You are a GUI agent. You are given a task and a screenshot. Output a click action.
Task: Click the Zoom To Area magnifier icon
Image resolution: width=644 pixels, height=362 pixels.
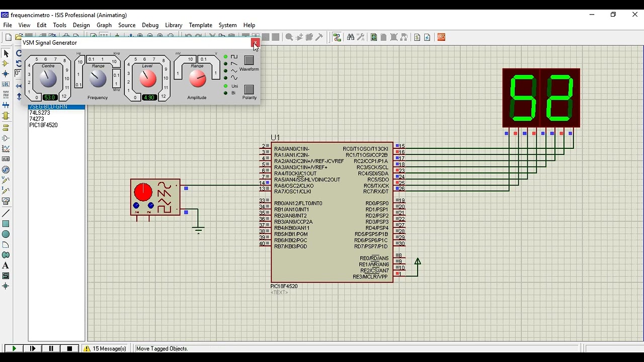(171, 36)
